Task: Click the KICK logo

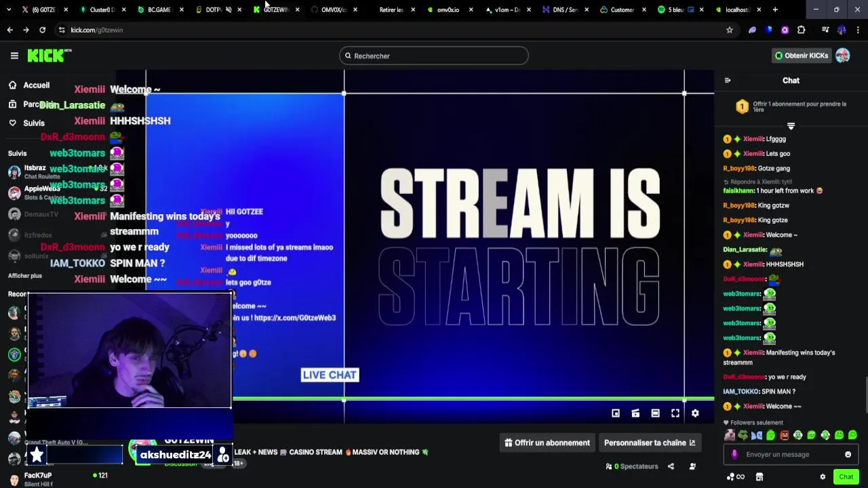Action: [49, 56]
